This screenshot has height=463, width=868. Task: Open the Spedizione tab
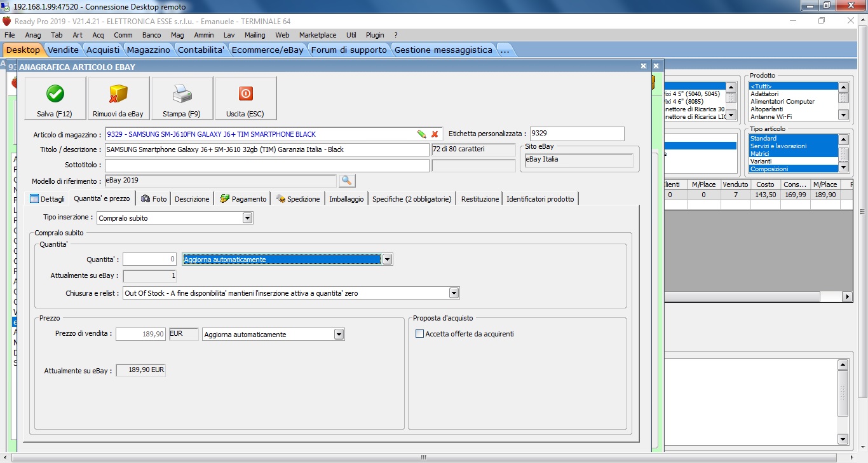(x=298, y=198)
